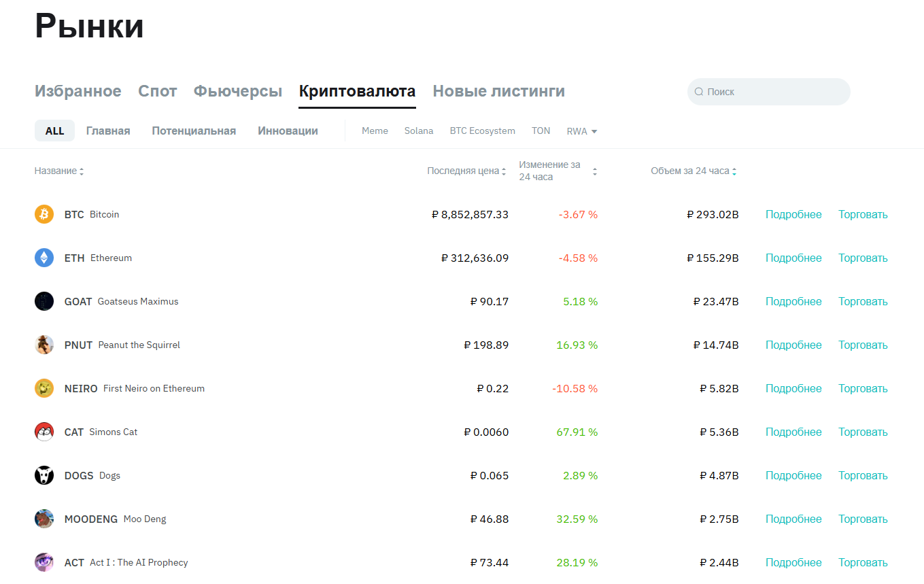Filter by TON category

click(541, 131)
